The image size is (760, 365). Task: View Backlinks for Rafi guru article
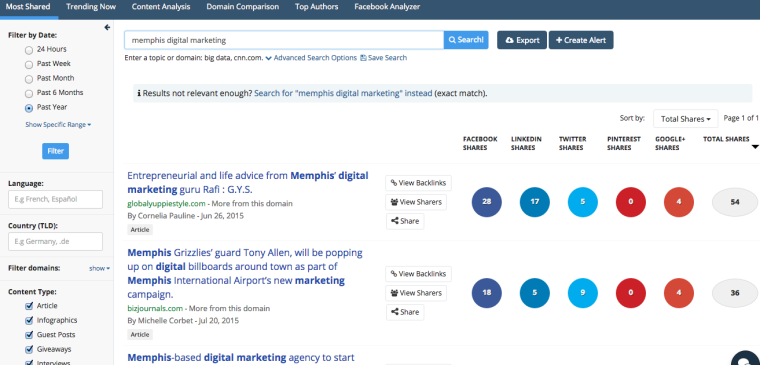(x=418, y=183)
